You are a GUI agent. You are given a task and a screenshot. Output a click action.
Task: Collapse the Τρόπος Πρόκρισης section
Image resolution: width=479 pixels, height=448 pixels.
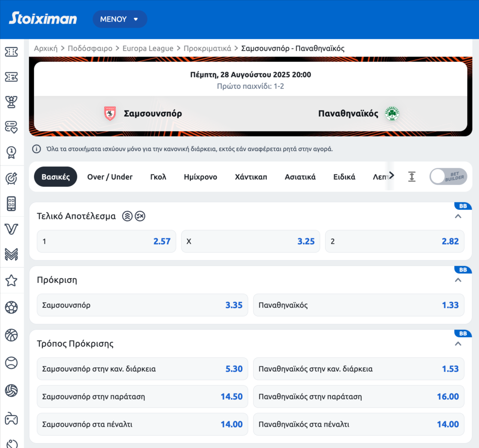(458, 344)
